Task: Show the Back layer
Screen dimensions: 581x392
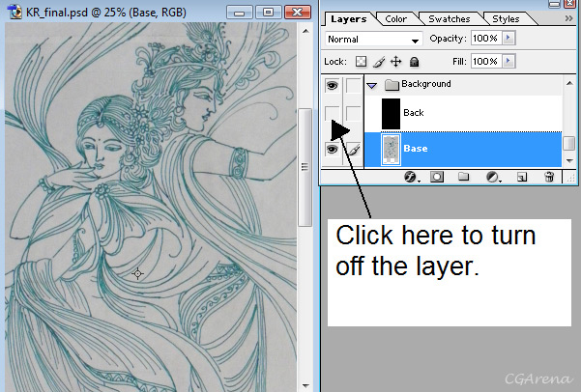Action: tap(332, 113)
